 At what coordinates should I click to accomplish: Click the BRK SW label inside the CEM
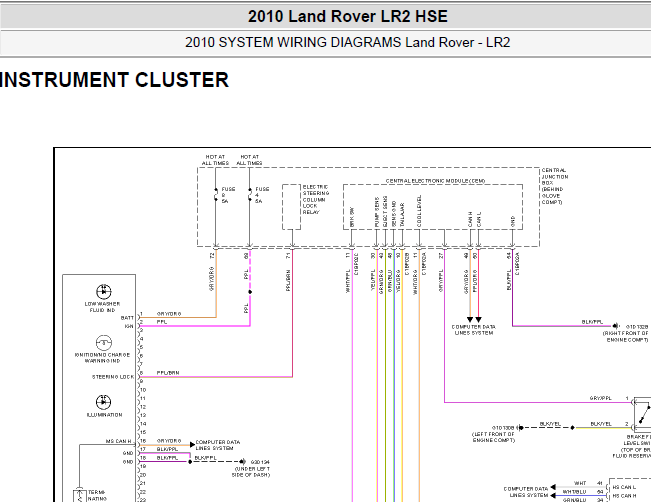pyautogui.click(x=352, y=217)
